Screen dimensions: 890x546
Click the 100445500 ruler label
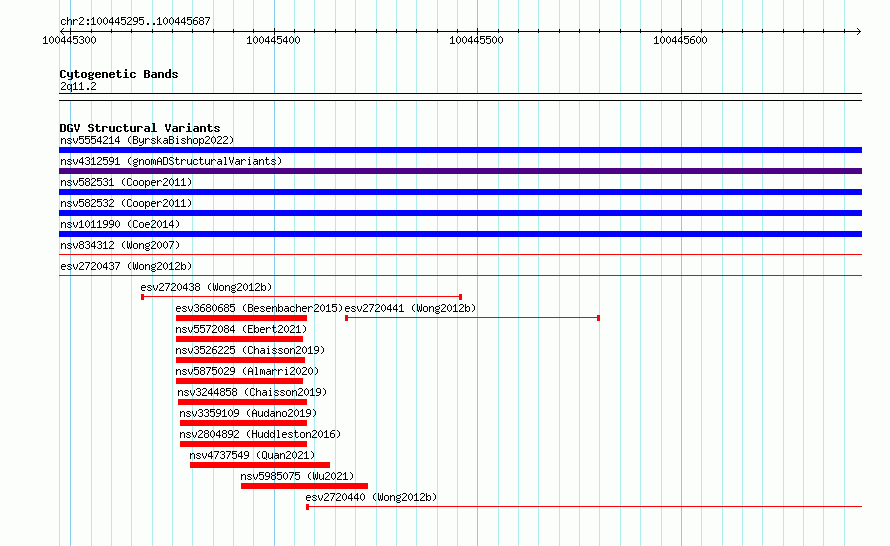tap(476, 40)
